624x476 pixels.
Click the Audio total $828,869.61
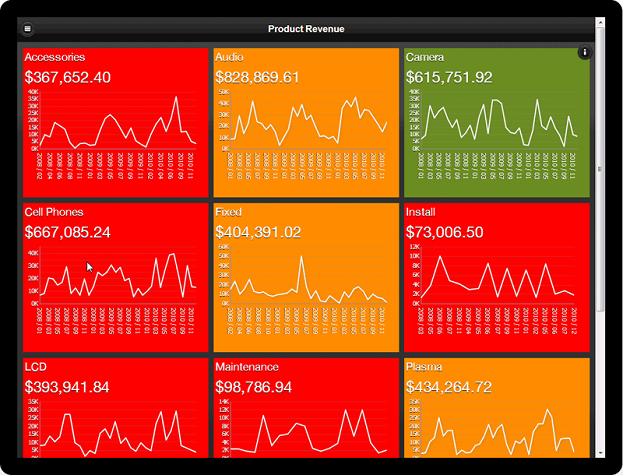[x=257, y=78]
